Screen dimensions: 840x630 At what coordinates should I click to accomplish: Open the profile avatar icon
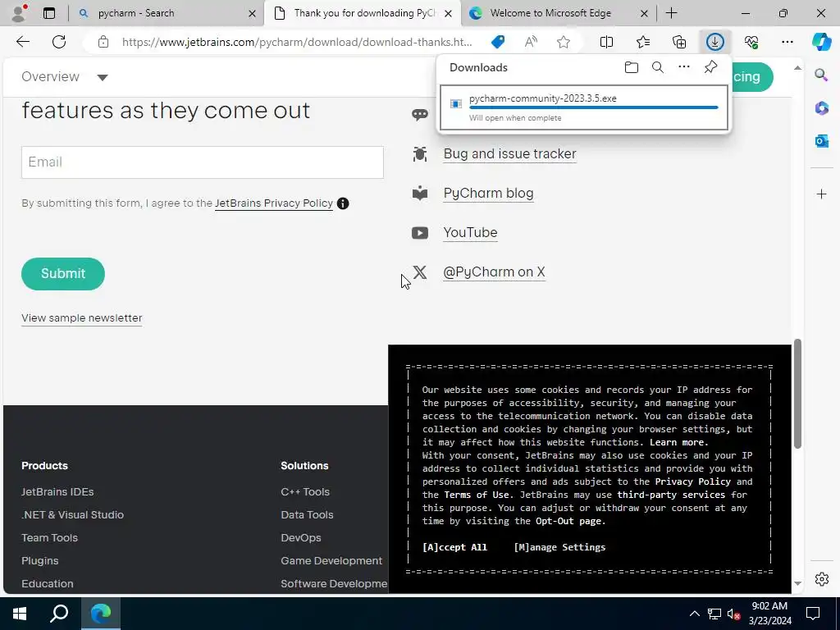tap(20, 13)
